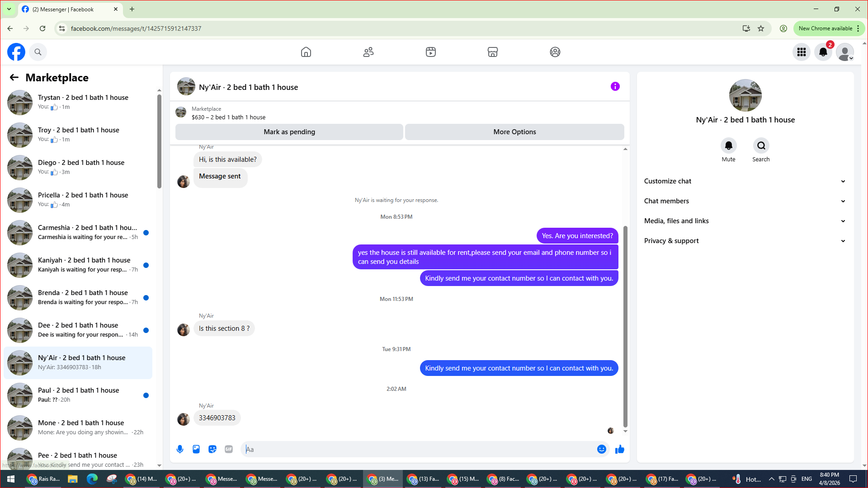Open Marketplace from top navigation
Screen dimensions: 868x488
493,52
